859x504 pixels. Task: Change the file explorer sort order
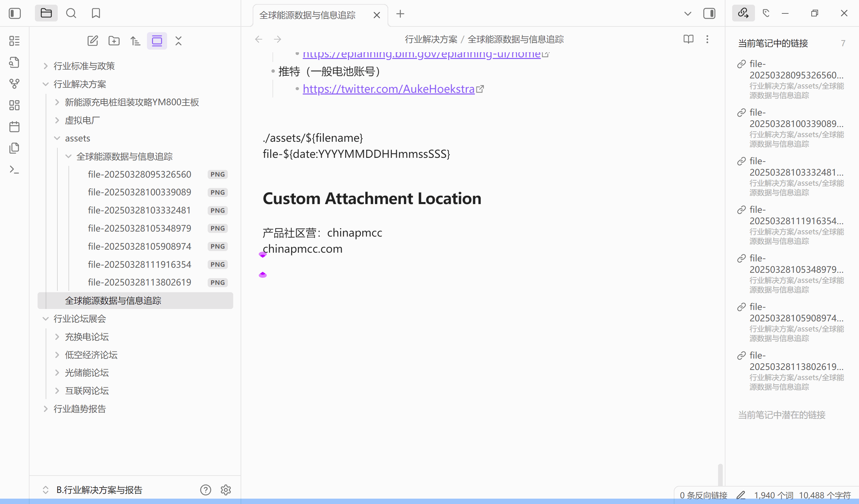pyautogui.click(x=135, y=41)
